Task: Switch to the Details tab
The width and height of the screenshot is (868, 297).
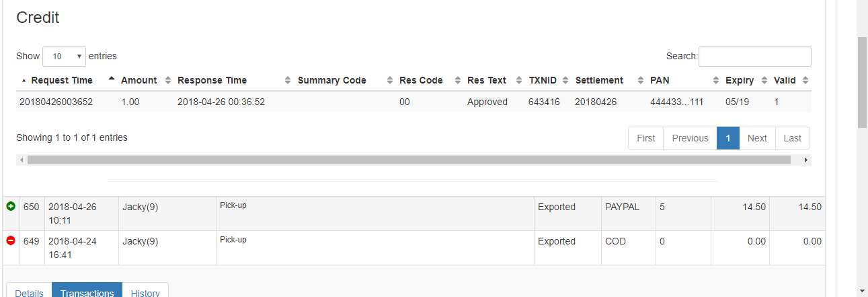Action: (x=29, y=292)
